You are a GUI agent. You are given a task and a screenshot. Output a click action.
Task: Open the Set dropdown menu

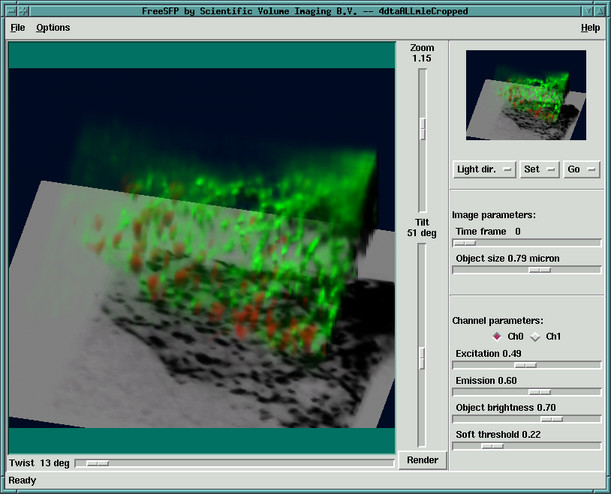click(x=540, y=169)
